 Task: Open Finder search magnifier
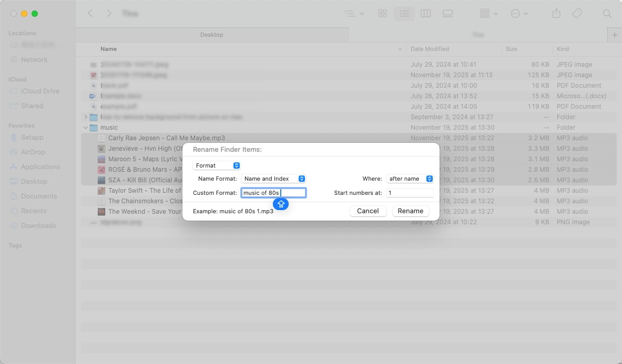[607, 13]
